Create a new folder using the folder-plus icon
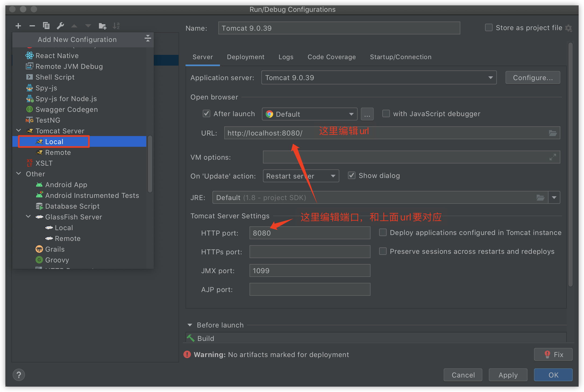Viewport: 584px width, 392px height. (102, 26)
